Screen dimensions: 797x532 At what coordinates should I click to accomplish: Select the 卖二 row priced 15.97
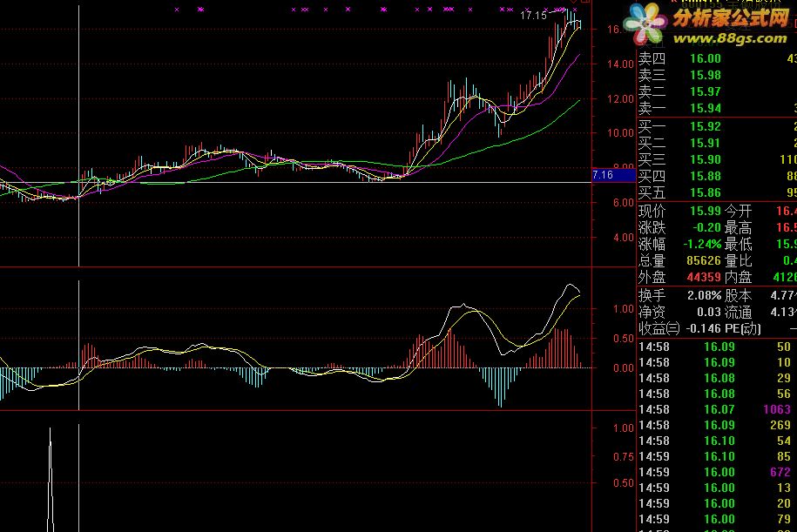click(717, 91)
